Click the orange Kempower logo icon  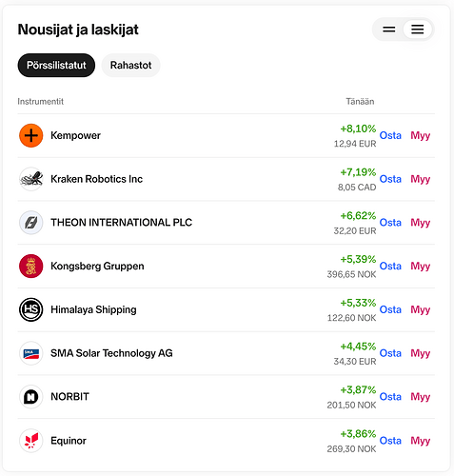tap(30, 135)
